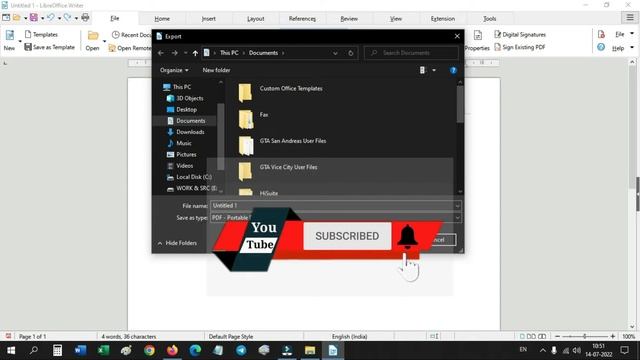
Task: Click Documents in the address breadcrumb
Action: [x=263, y=53]
